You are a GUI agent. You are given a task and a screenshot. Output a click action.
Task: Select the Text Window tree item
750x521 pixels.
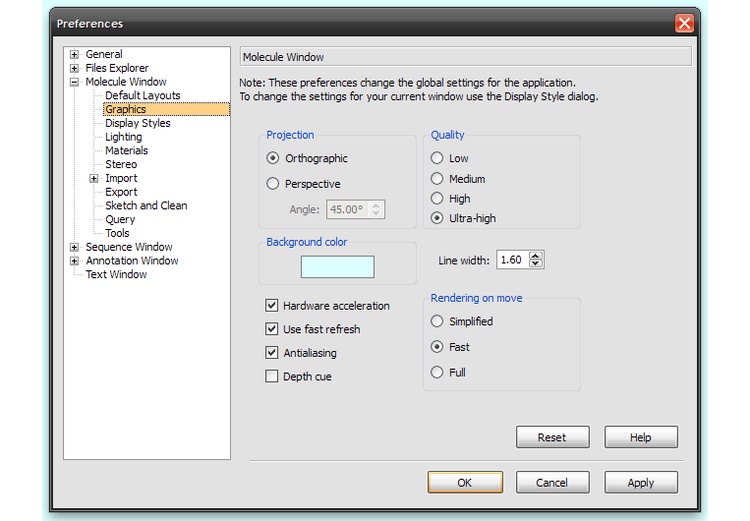pos(116,275)
